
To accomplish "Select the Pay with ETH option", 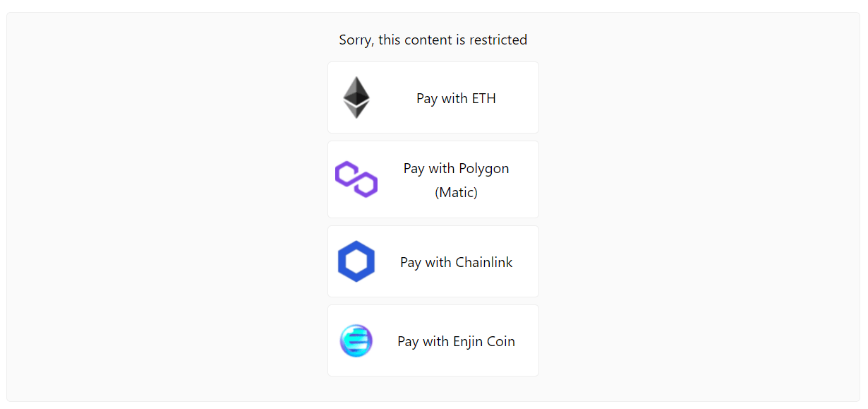I will 433,97.
